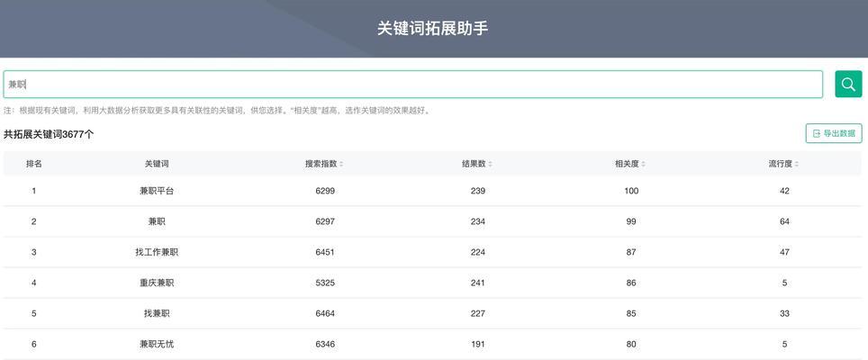The image size is (868, 360).
Task: Select keyword 兼职平台
Action: tap(157, 191)
